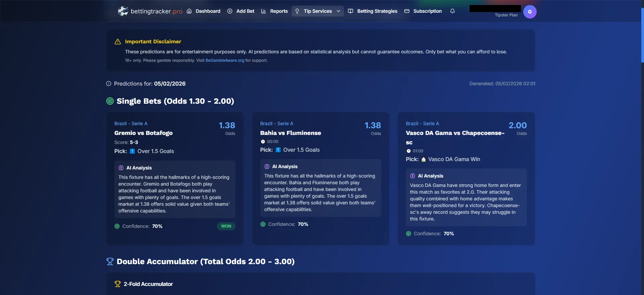The height and width of the screenshot is (295, 644).
Task: Click Brazil - Serie A on Vasco card
Action: pos(422,124)
